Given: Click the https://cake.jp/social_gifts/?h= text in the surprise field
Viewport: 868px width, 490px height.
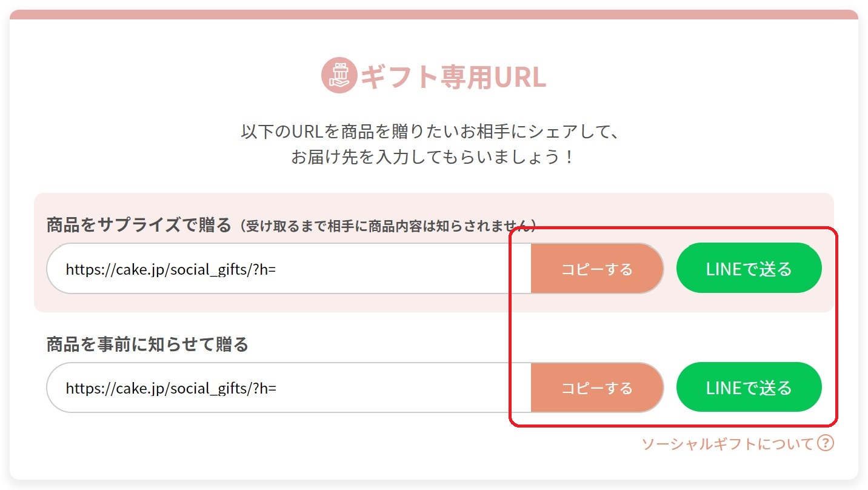Looking at the screenshot, I should pos(171,269).
